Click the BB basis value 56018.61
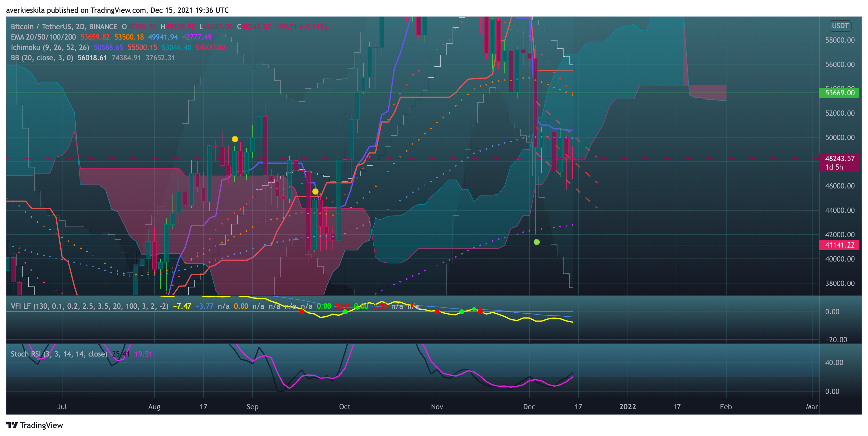Image resolution: width=868 pixels, height=436 pixels. click(x=92, y=58)
